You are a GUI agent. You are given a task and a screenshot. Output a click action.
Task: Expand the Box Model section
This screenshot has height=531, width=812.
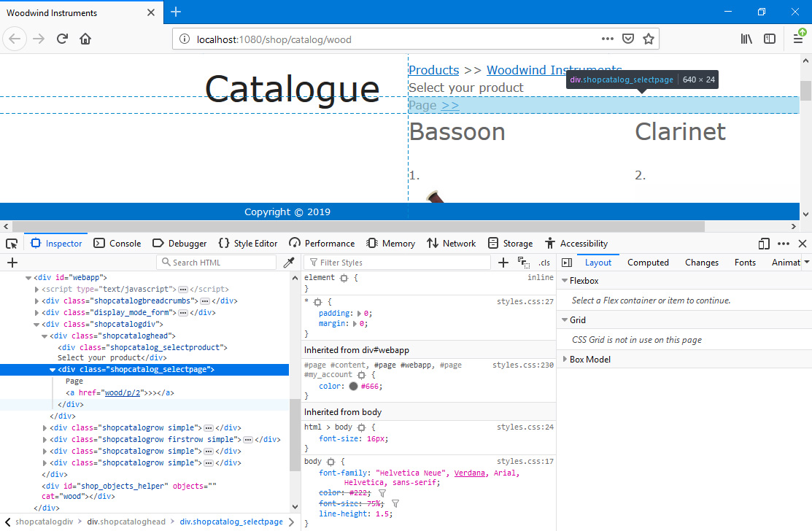[x=565, y=359]
